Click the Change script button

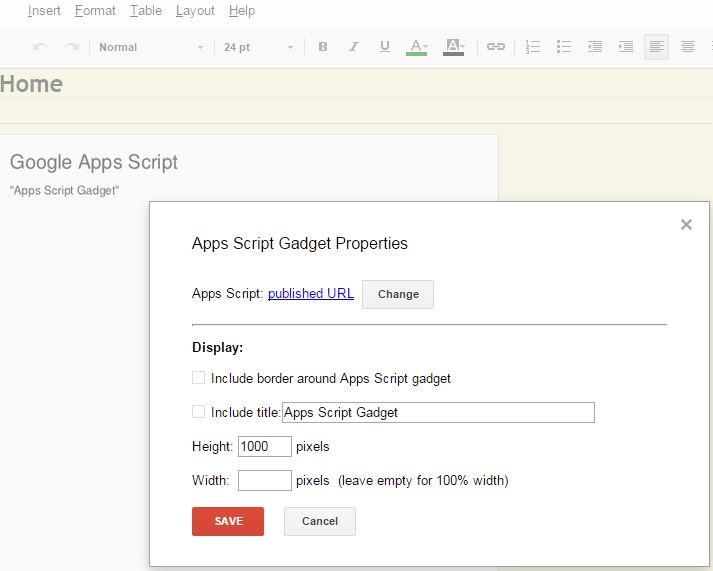coord(398,294)
